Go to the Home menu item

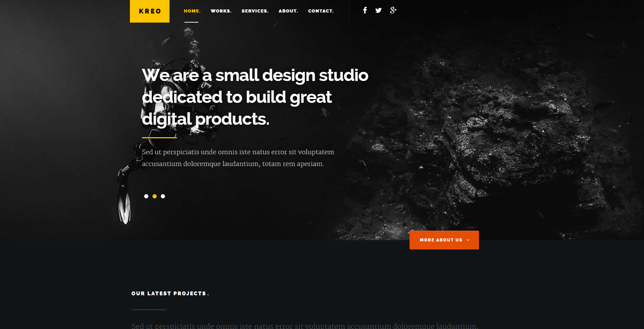pyautogui.click(x=192, y=11)
